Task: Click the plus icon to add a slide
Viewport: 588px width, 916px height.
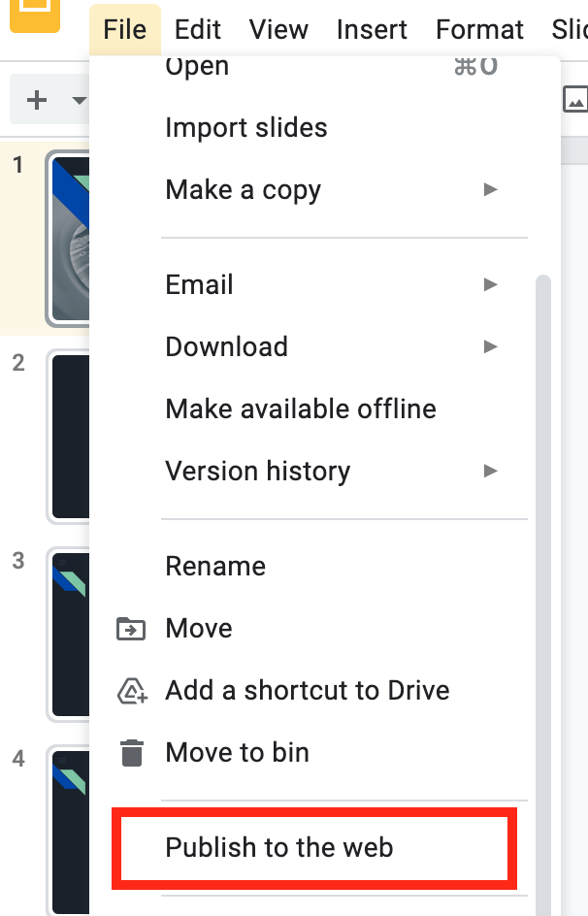Action: (x=37, y=100)
